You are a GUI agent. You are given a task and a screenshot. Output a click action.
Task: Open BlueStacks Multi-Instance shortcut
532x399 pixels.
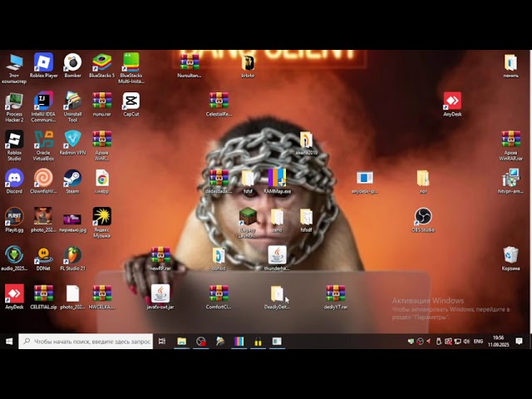pos(131,68)
